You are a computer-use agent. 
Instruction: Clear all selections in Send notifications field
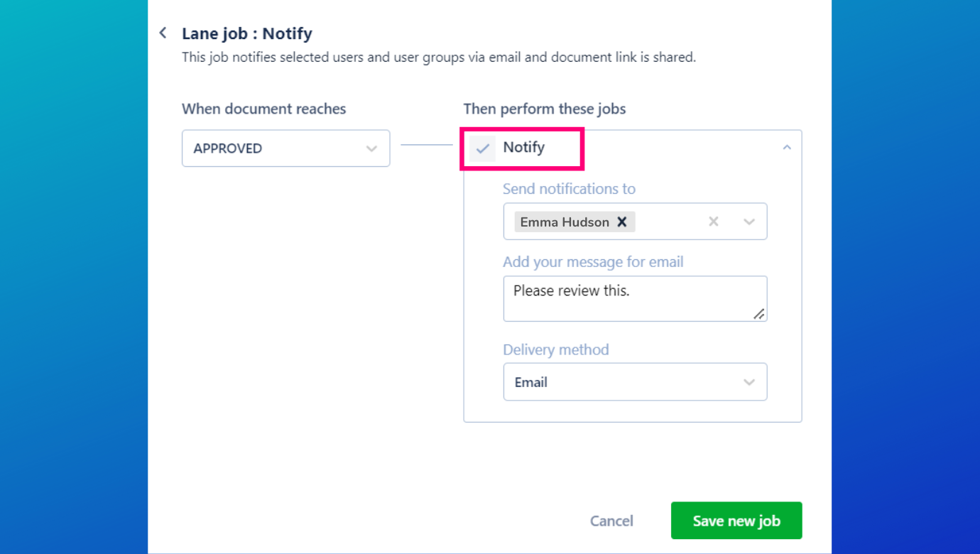coord(713,222)
